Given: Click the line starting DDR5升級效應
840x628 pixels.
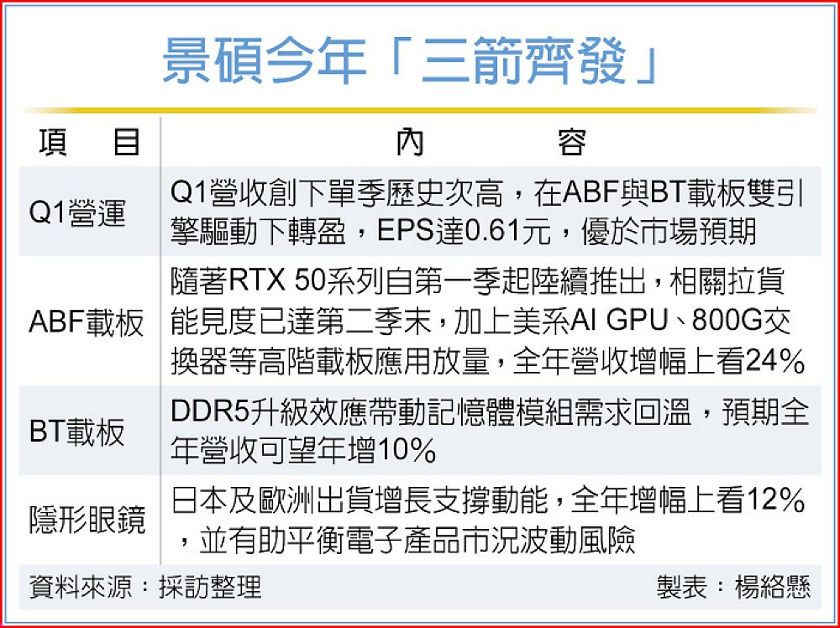Looking at the screenshot, I should tap(490, 412).
